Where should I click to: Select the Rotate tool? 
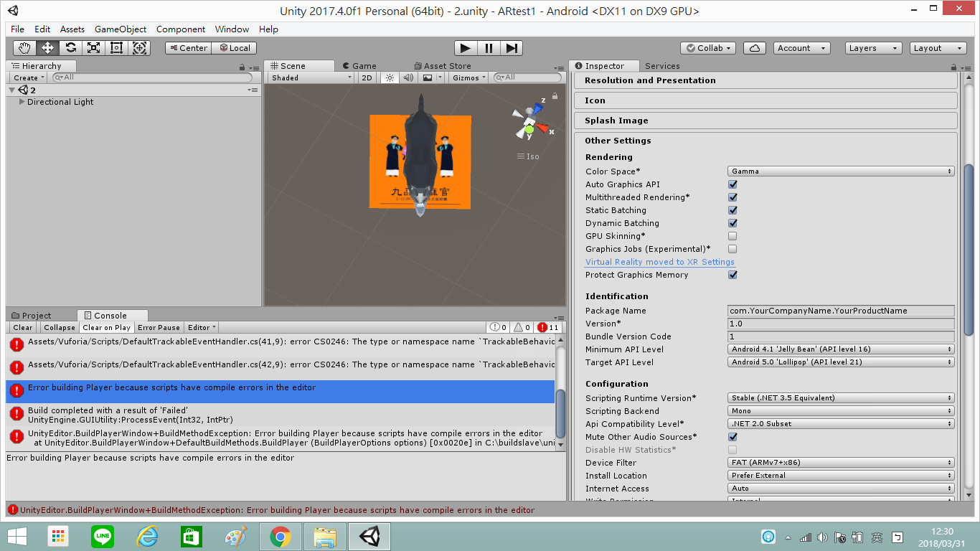coord(70,48)
